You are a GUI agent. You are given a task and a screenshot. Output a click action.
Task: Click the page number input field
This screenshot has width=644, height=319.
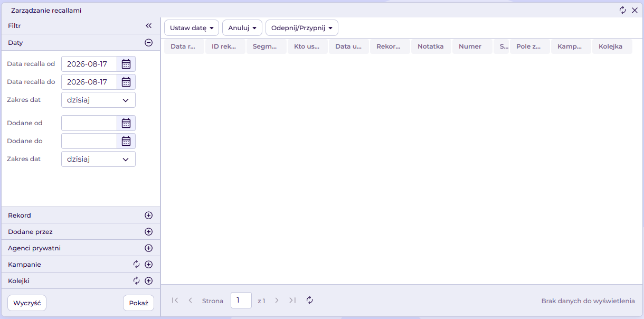click(x=241, y=300)
